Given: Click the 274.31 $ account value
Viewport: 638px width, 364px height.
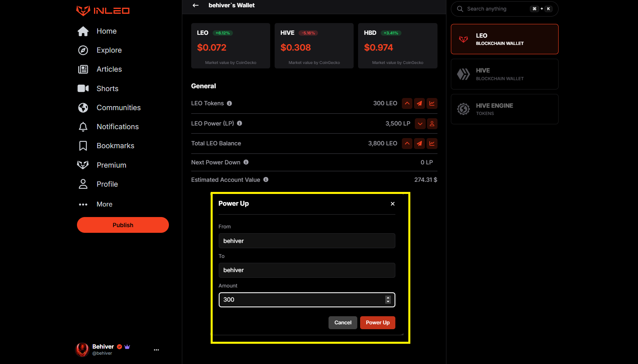Looking at the screenshot, I should pyautogui.click(x=426, y=180).
